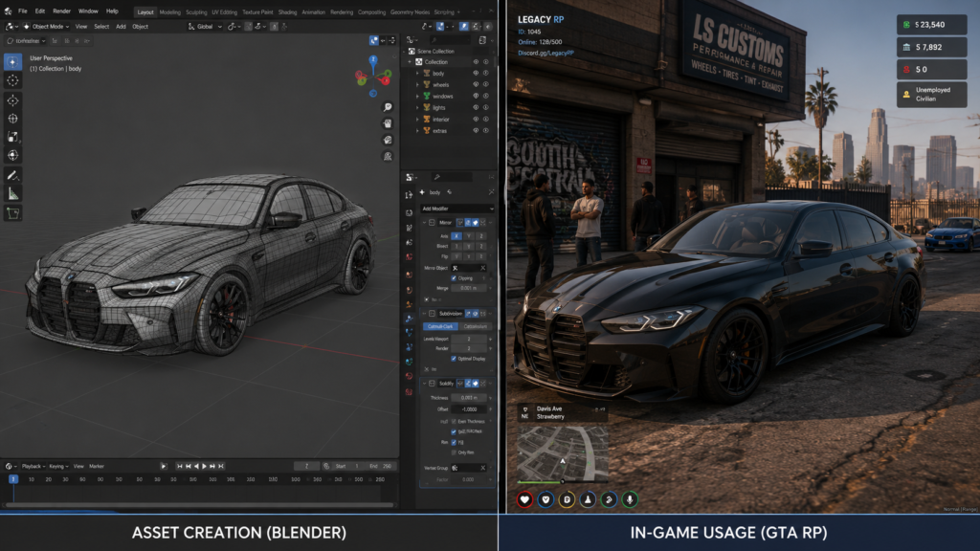
Task: Open the viewport Add menu
Action: tap(121, 27)
